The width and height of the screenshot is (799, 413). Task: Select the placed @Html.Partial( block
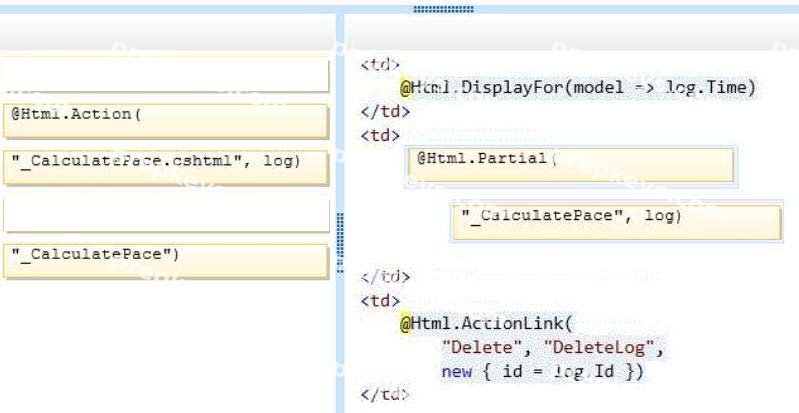point(571,165)
